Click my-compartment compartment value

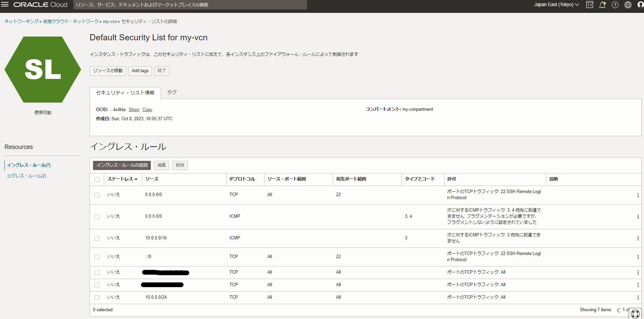(x=418, y=109)
